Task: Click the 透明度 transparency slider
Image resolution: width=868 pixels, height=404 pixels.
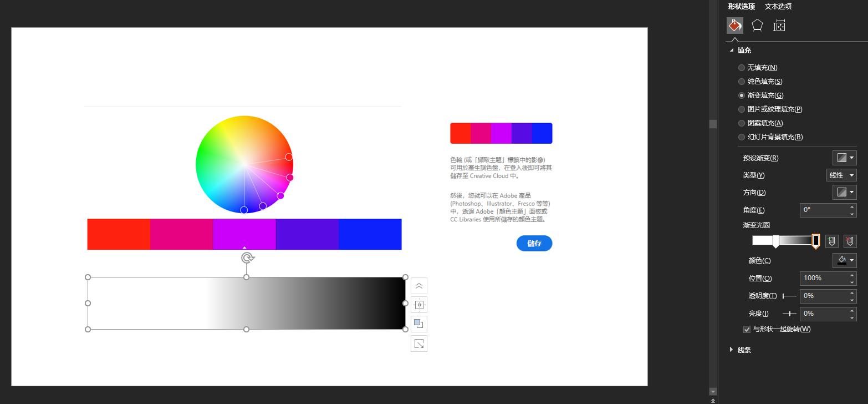Action: point(789,296)
